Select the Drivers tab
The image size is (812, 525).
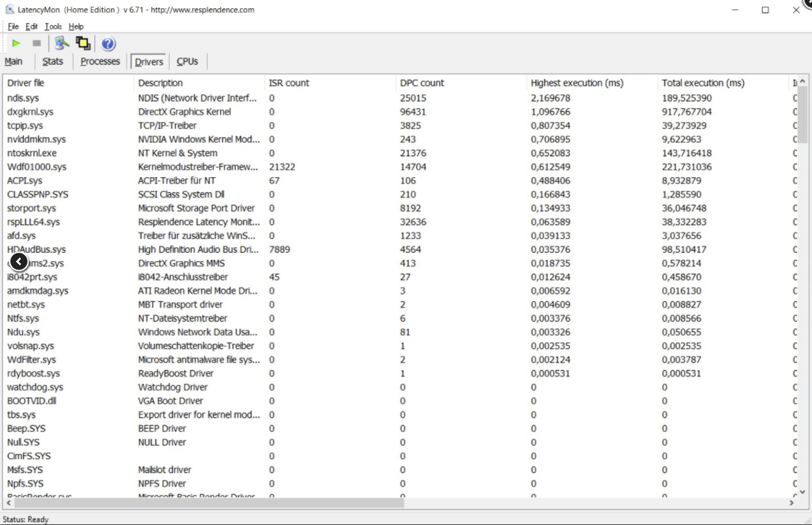coord(149,62)
